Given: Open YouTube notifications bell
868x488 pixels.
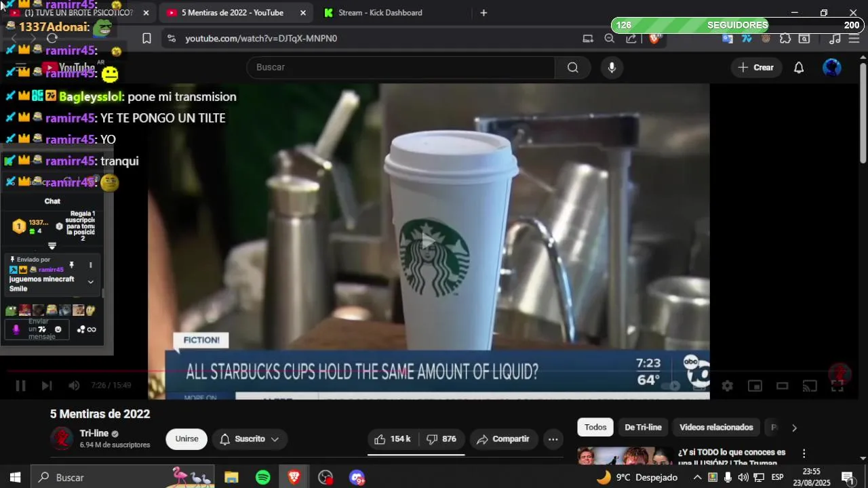Looking at the screenshot, I should [799, 67].
